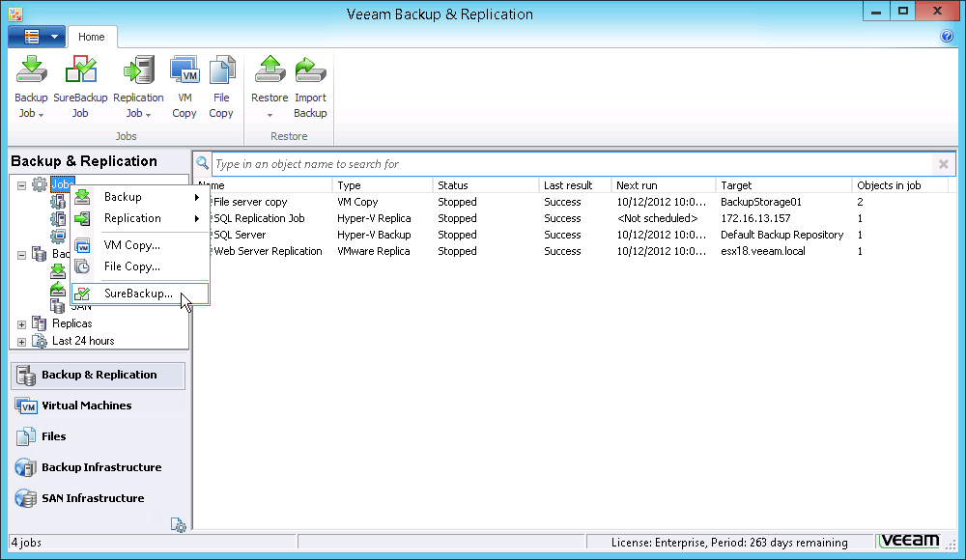Click the navigation pane configure icon
966x560 pixels.
tap(178, 524)
